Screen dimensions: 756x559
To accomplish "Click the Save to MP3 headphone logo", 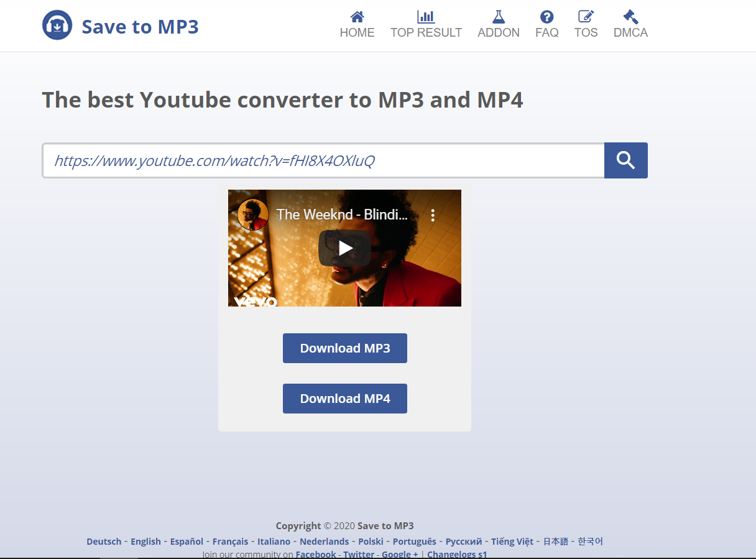I will click(57, 25).
